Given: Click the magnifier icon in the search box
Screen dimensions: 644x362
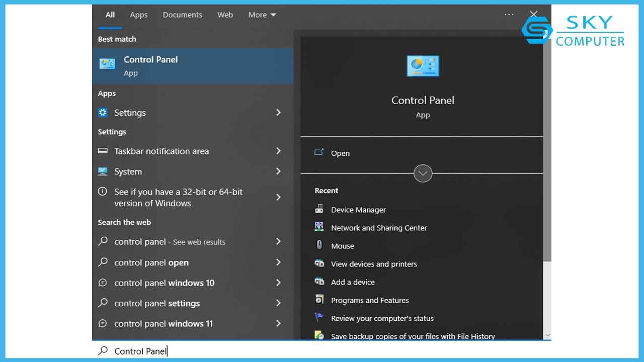Looking at the screenshot, I should click(x=103, y=351).
